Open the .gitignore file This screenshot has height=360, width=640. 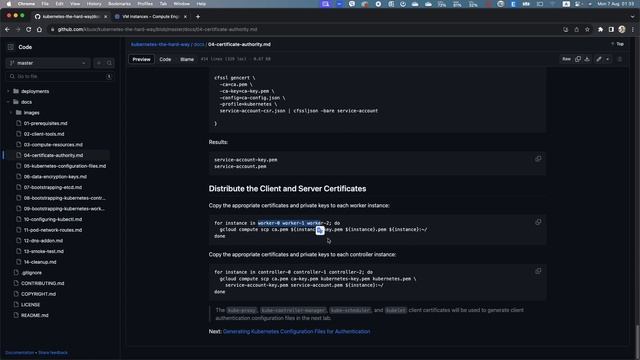pyautogui.click(x=31, y=273)
